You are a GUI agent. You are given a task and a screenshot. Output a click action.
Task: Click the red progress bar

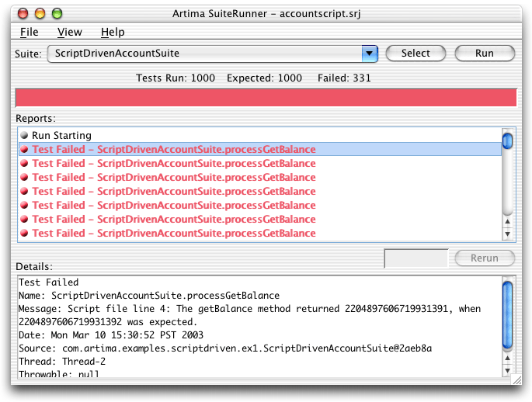point(266,98)
